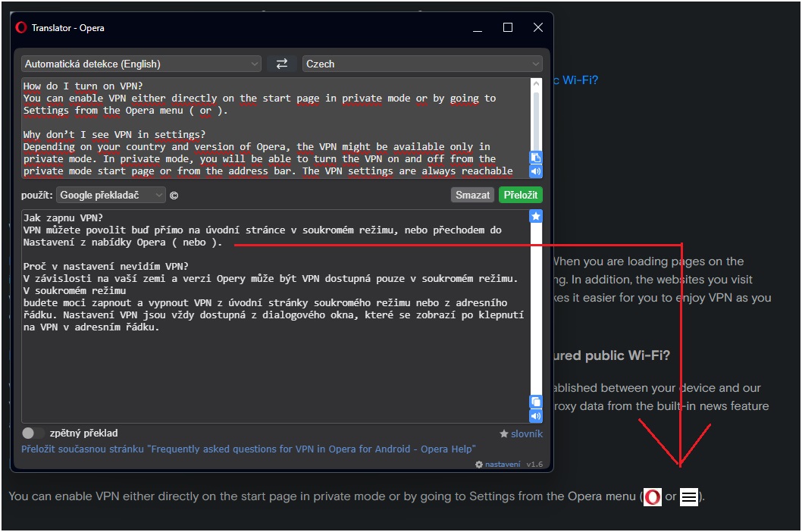This screenshot has height=532, width=802.
Task: Click the source text box scrollbar thumb
Action: (x=536, y=120)
